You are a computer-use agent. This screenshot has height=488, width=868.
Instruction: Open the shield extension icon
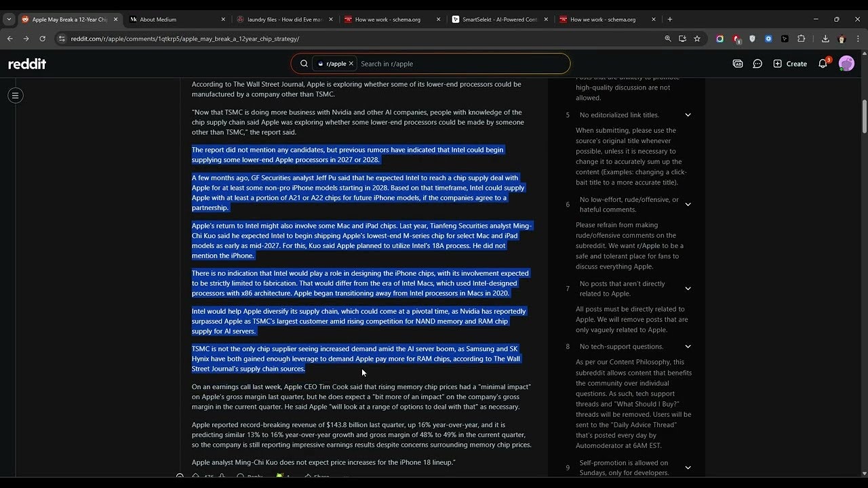tap(752, 39)
